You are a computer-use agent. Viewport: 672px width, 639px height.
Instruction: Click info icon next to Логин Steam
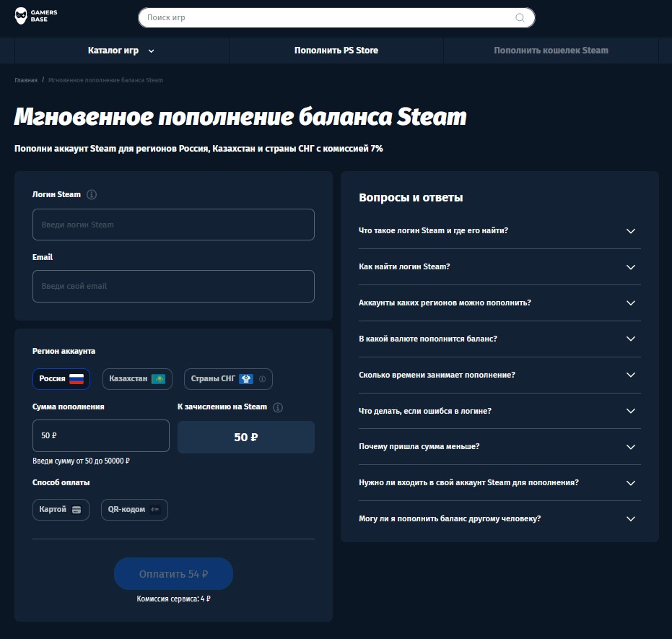point(91,194)
